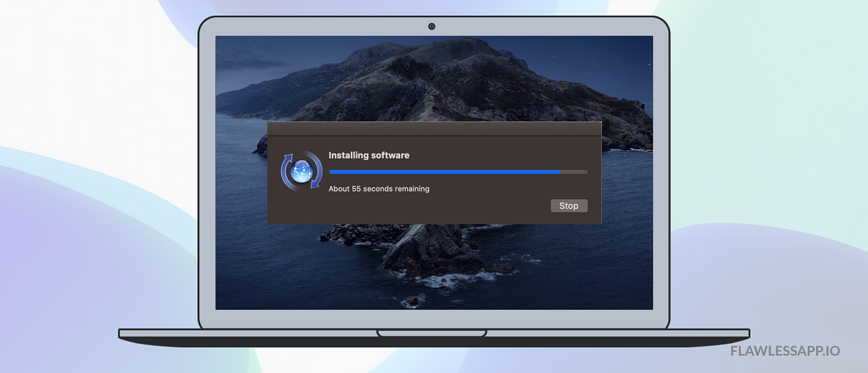Click the Catalina island desktop wallpaper
Viewport: 868px width, 373px height.
(x=434, y=81)
